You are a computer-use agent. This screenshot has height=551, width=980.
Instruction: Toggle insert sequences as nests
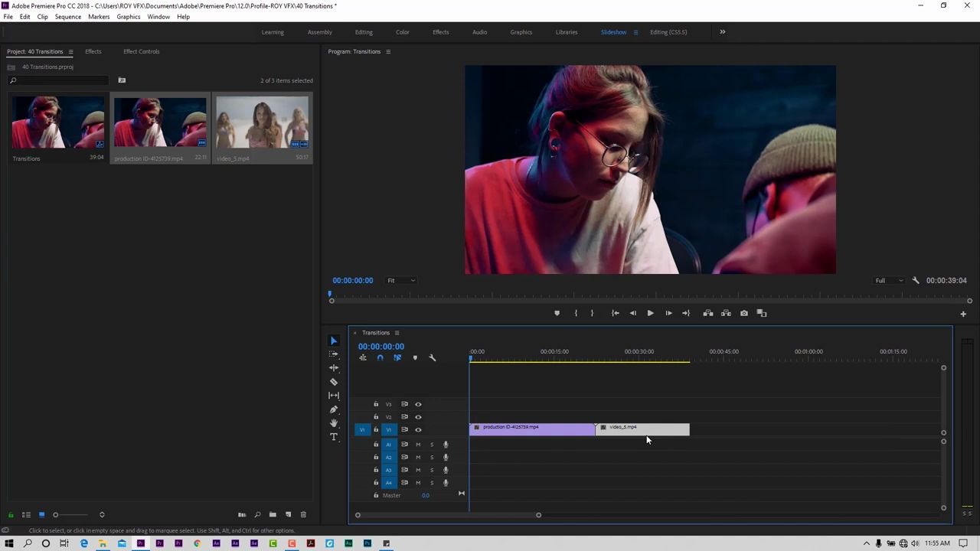(x=363, y=358)
